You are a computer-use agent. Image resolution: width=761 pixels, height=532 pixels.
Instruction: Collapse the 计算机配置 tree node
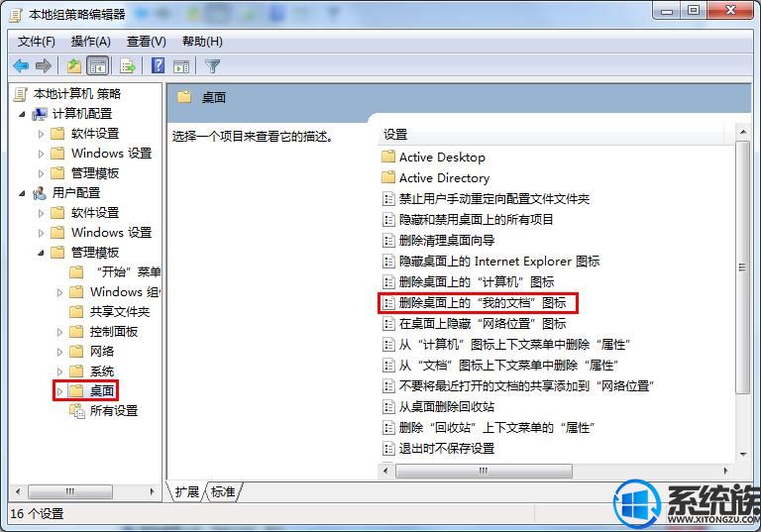22,115
